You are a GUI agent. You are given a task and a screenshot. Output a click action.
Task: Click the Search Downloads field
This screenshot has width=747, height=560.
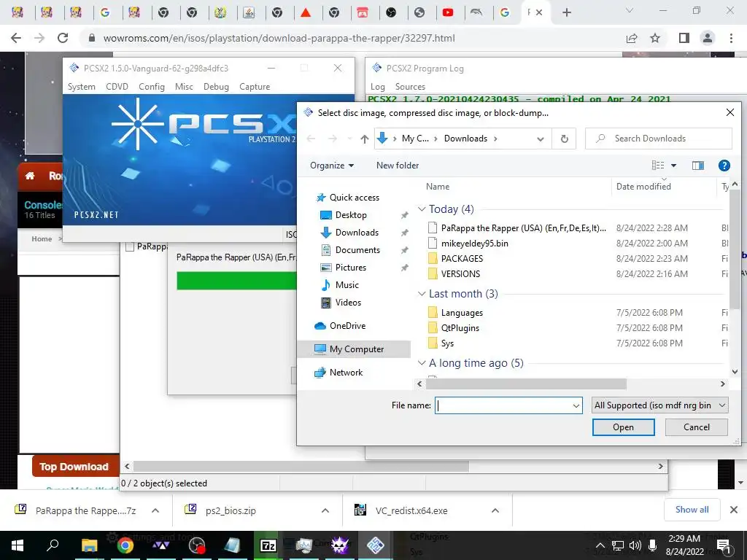[659, 139]
